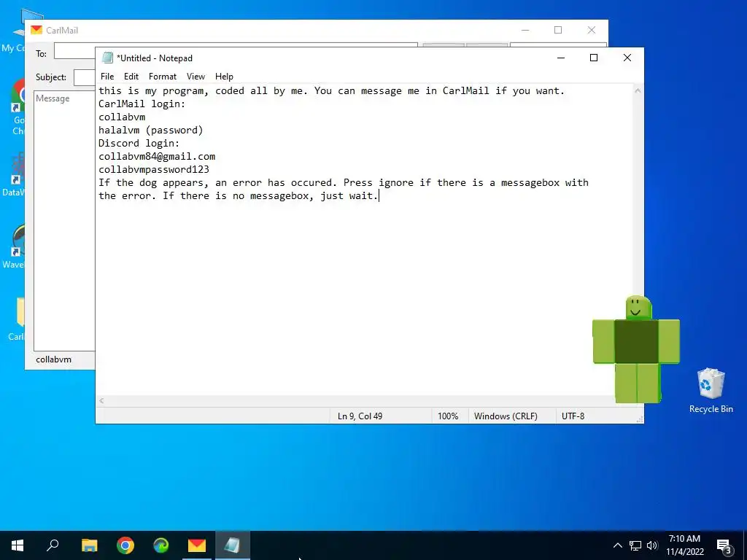Screen dimensions: 747x560
Task: Click the 'CarlMail login:' line in Notepad
Action: 142,104
